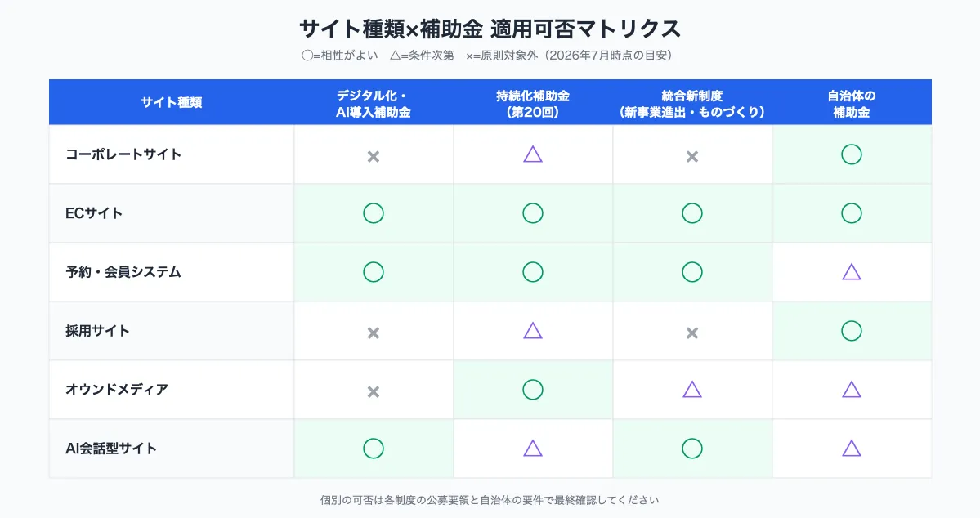
Task: Select the ECサイト row label
Action: coord(94,213)
